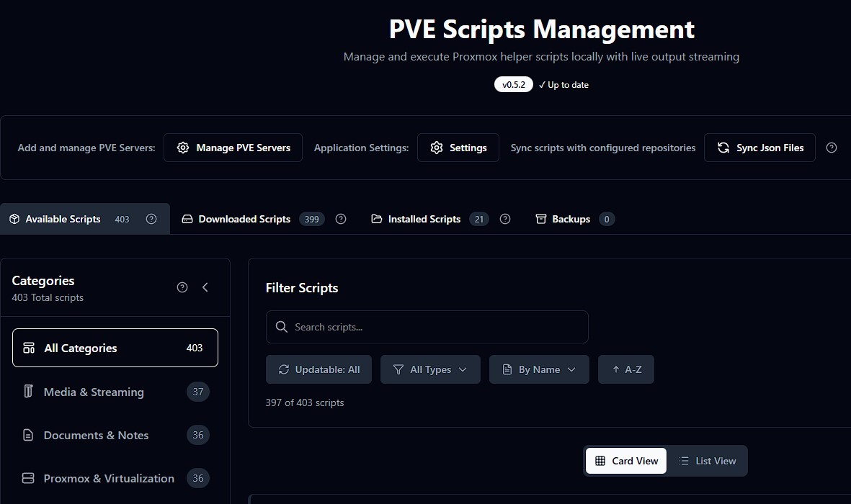This screenshot has height=504, width=851.
Task: Open the By Name sort dropdown
Action: (x=539, y=369)
